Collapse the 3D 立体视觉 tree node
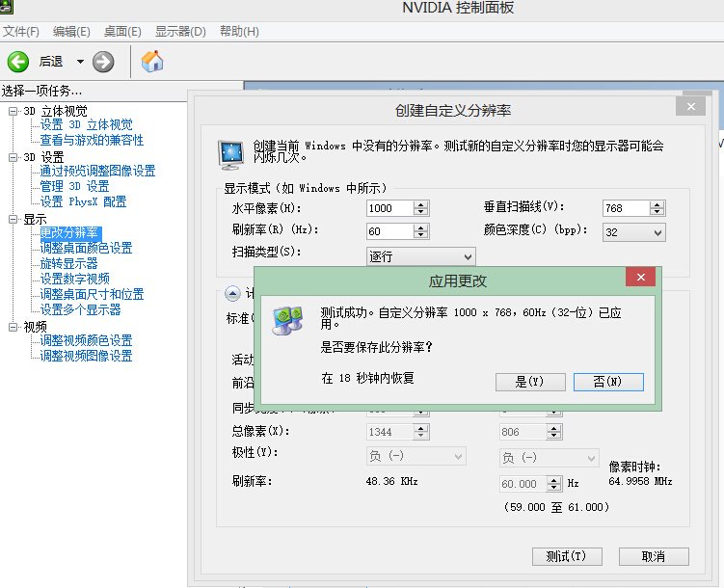 pos(13,111)
